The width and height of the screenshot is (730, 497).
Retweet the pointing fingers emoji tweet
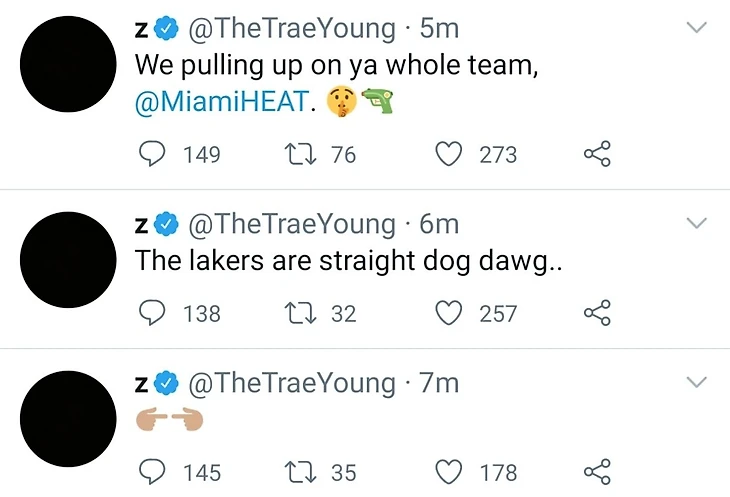[x=299, y=471]
